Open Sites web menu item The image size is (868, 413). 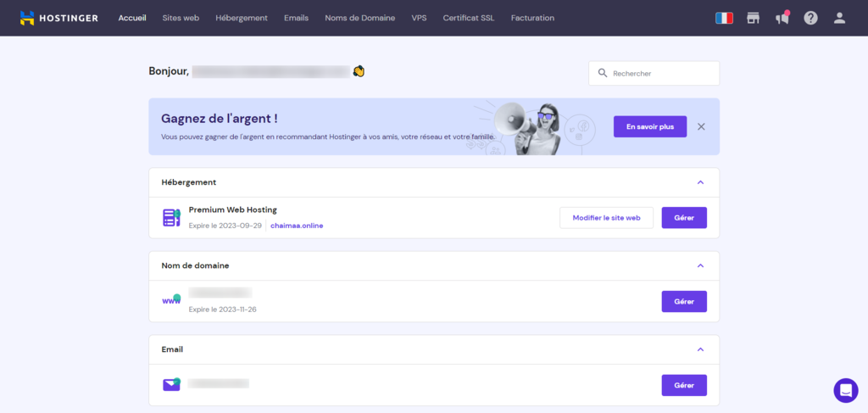pos(181,18)
